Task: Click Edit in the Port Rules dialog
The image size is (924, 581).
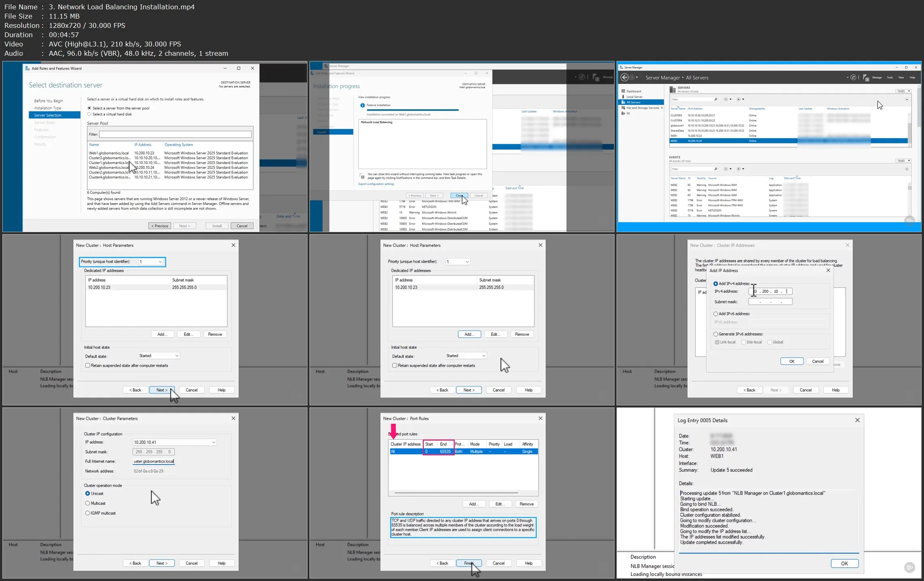Action: tap(500, 504)
